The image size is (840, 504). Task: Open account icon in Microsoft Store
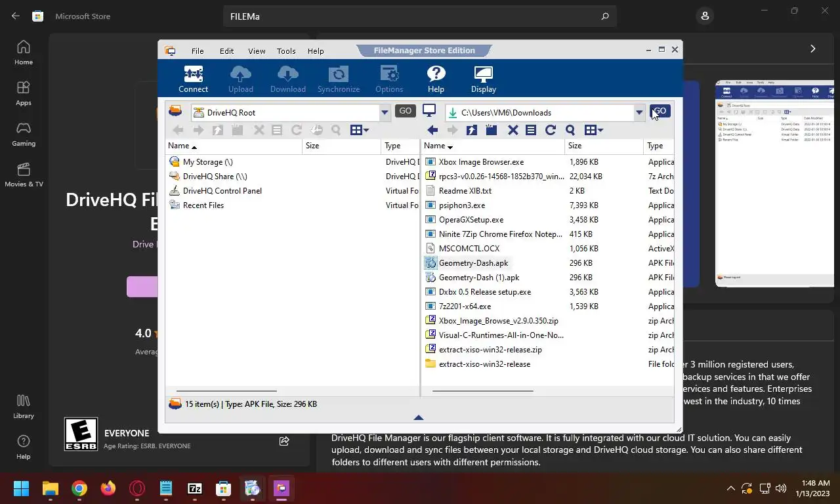705,16
